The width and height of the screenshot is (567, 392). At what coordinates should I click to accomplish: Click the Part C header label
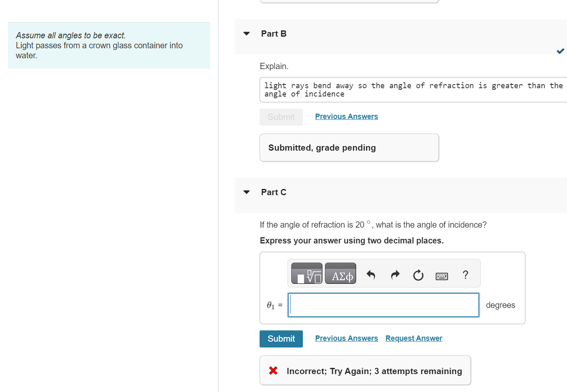point(274,192)
